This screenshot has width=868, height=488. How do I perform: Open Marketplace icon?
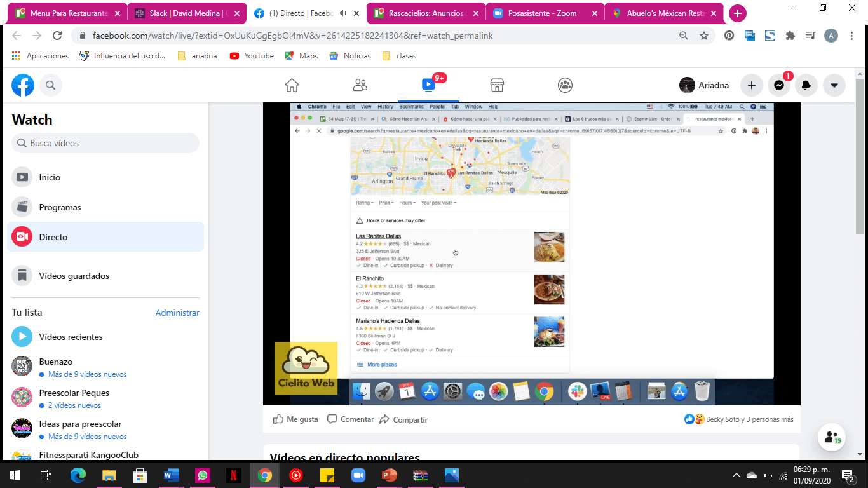coord(497,85)
